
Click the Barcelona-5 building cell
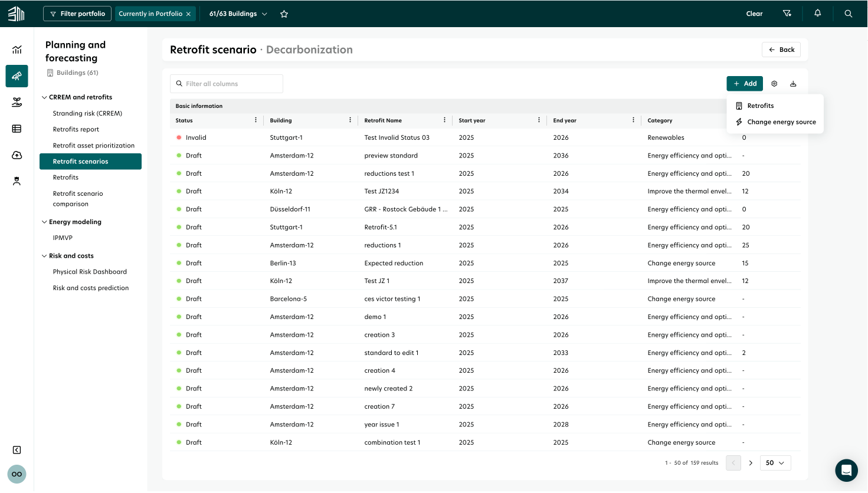coord(289,299)
